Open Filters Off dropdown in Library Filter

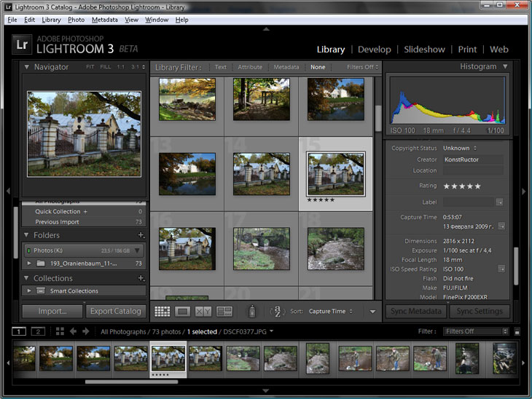coord(362,67)
